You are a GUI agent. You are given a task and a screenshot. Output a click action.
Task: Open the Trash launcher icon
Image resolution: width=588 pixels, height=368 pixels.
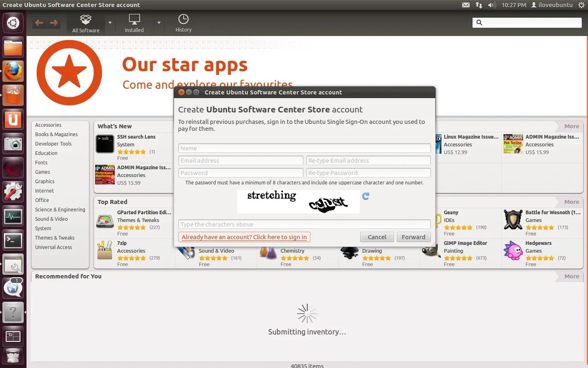[13, 357]
